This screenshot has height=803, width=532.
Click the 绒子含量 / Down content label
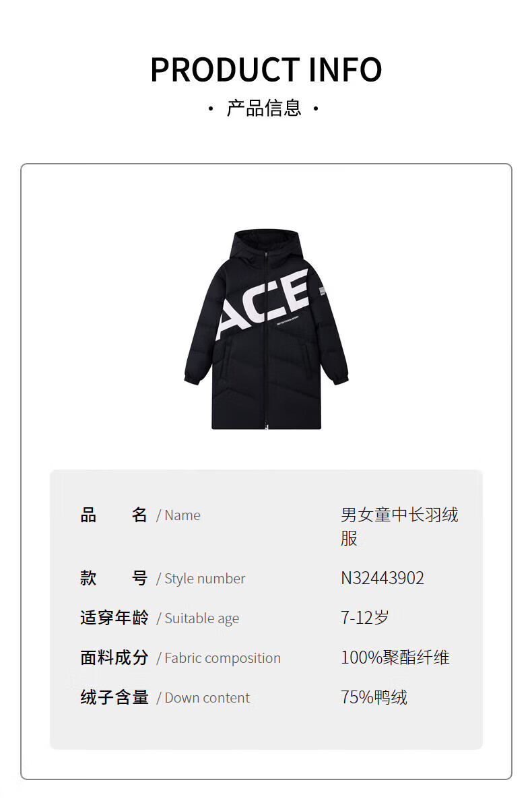[165, 697]
